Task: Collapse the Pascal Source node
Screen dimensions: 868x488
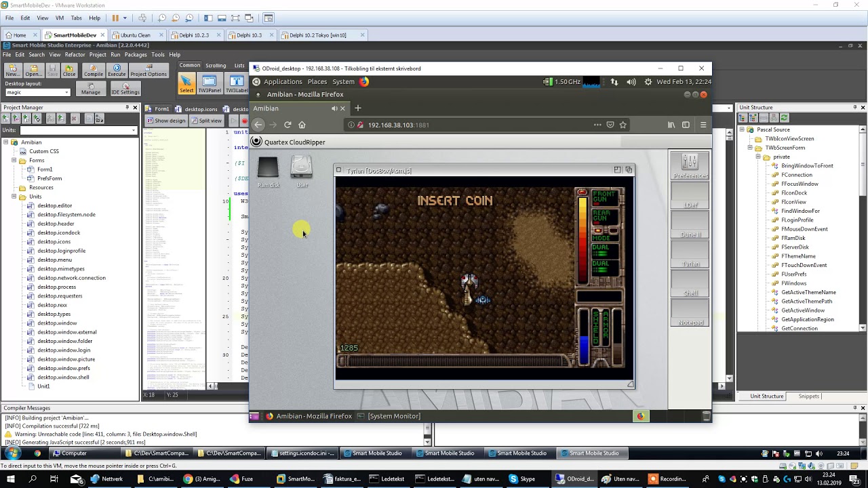Action: tap(742, 129)
